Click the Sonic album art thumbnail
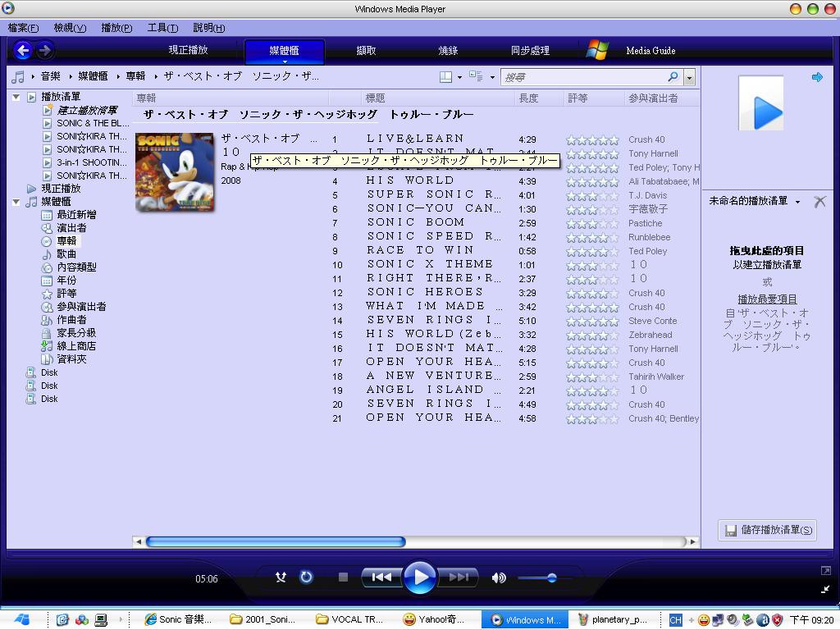The width and height of the screenshot is (840, 630). point(174,172)
